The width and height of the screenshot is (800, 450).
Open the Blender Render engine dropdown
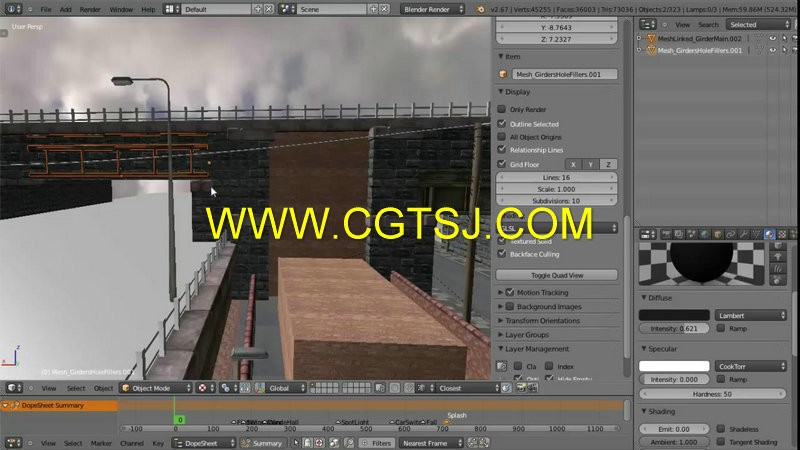coord(432,9)
